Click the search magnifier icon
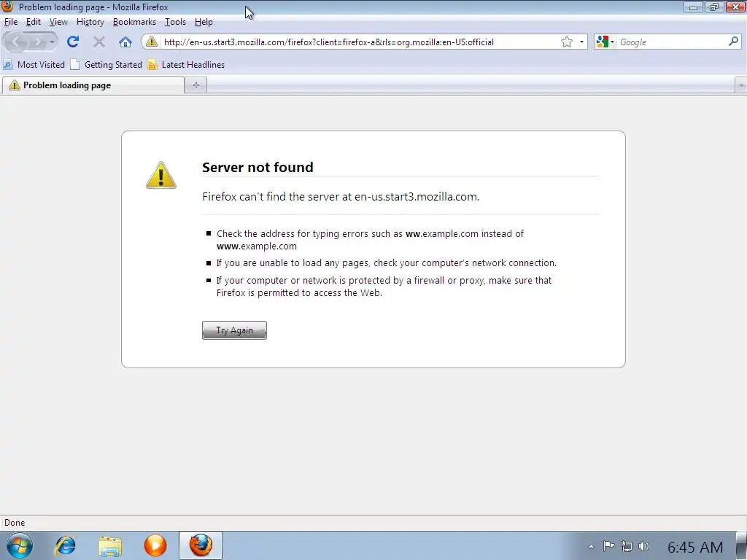The width and height of the screenshot is (747, 560). tap(733, 42)
